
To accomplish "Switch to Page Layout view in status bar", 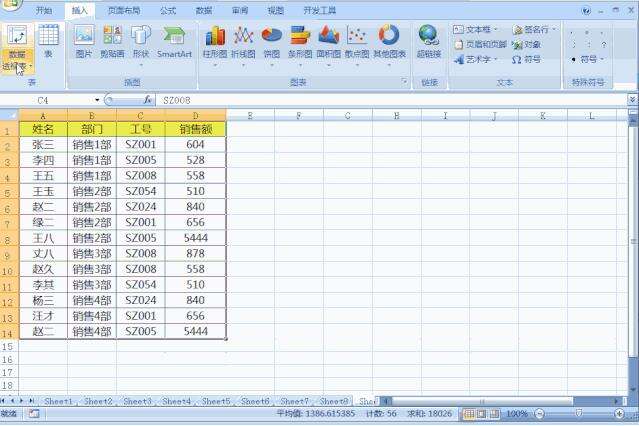I will click(x=482, y=414).
